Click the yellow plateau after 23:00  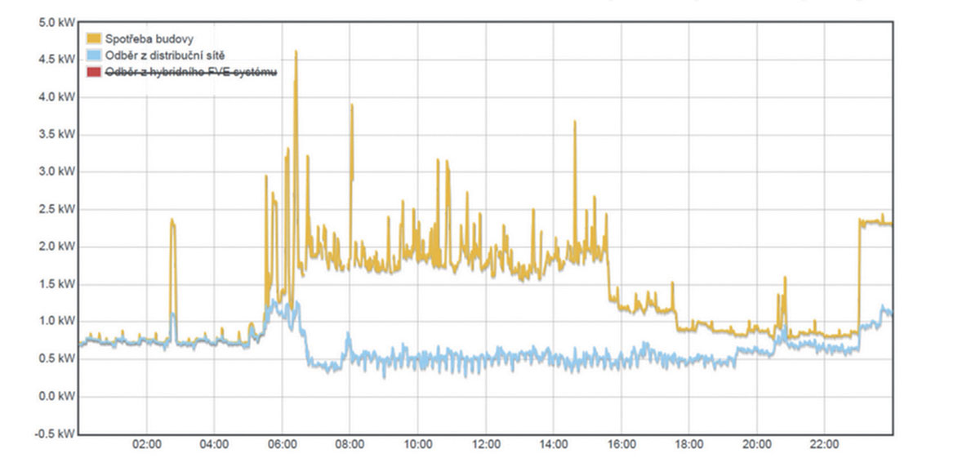click(x=875, y=221)
